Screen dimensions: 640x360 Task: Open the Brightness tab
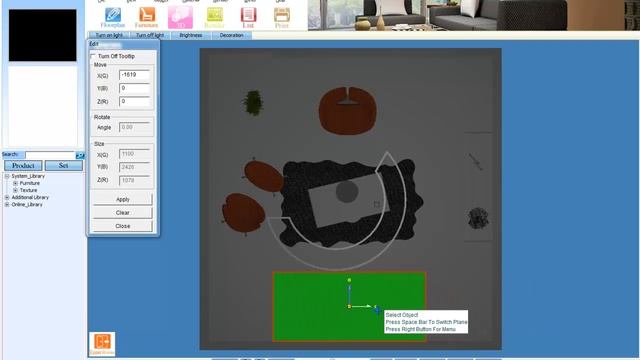pyautogui.click(x=191, y=36)
